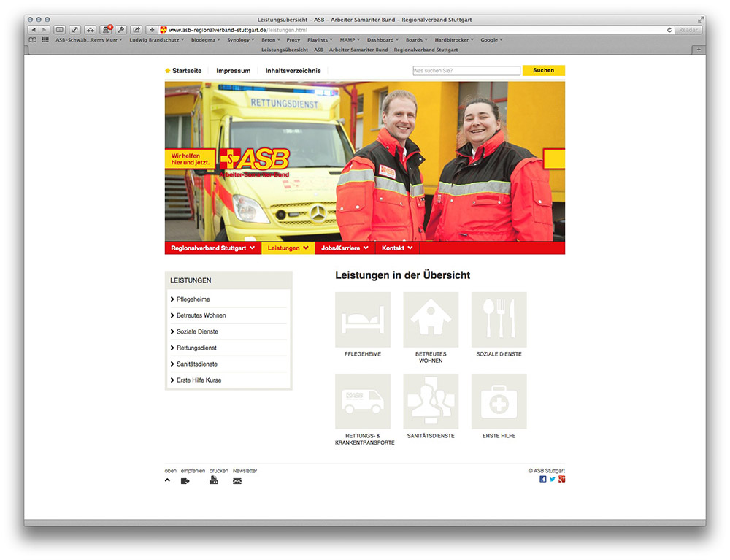The image size is (730, 560).
Task: Click the browser URL address field
Action: (415, 30)
